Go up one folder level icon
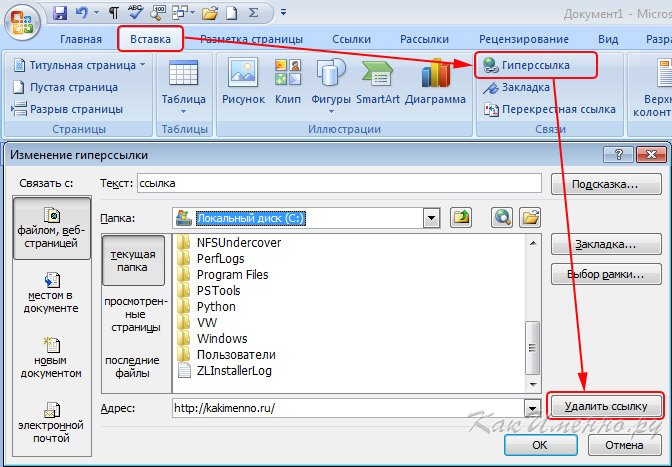The height and width of the screenshot is (467, 672). [x=461, y=218]
